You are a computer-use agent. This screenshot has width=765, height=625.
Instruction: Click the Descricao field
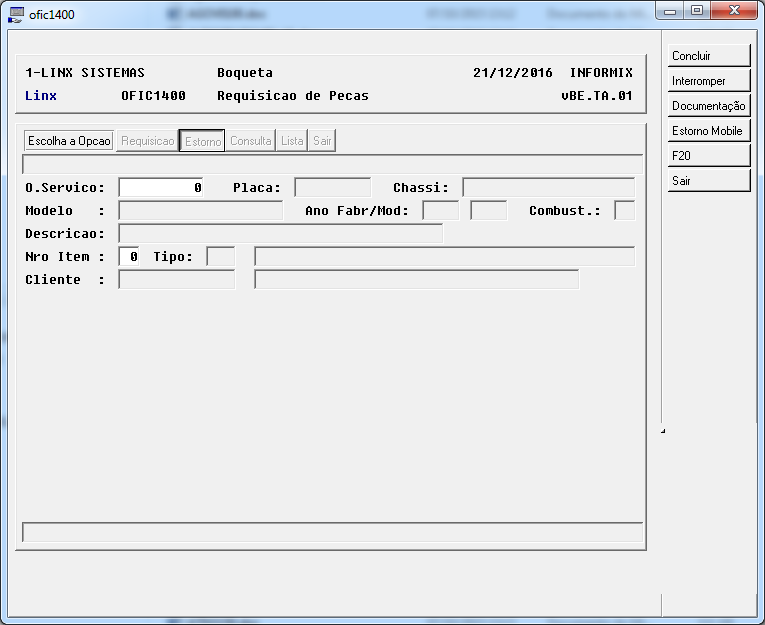(281, 233)
